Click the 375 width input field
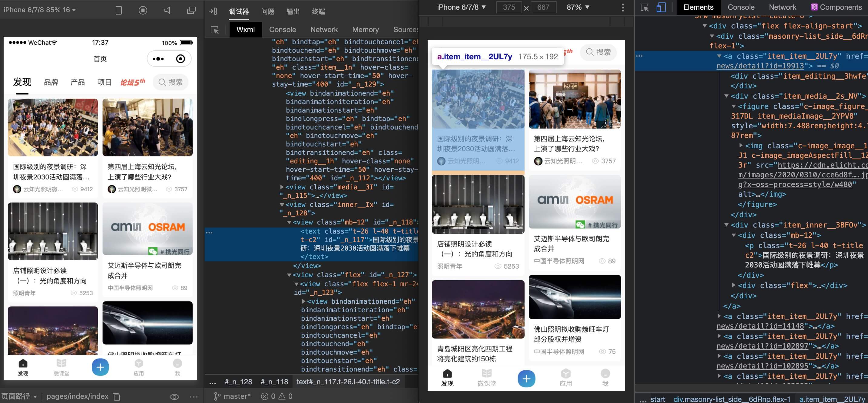 (509, 7)
